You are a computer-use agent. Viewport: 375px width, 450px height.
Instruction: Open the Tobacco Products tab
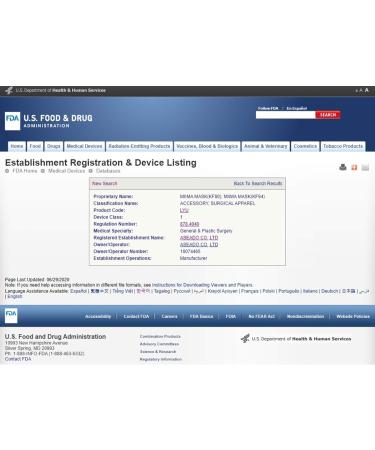(x=343, y=146)
